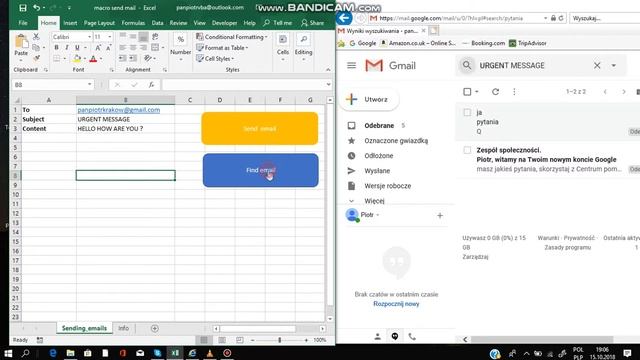Click the Gmail search magnifier icon

[467, 65]
